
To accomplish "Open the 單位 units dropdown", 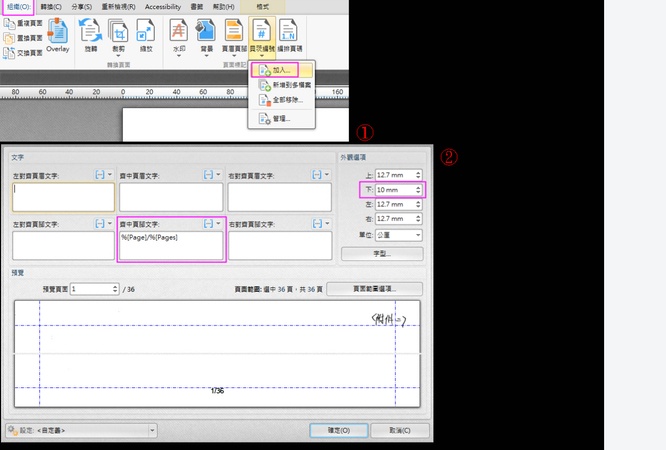I will [398, 235].
